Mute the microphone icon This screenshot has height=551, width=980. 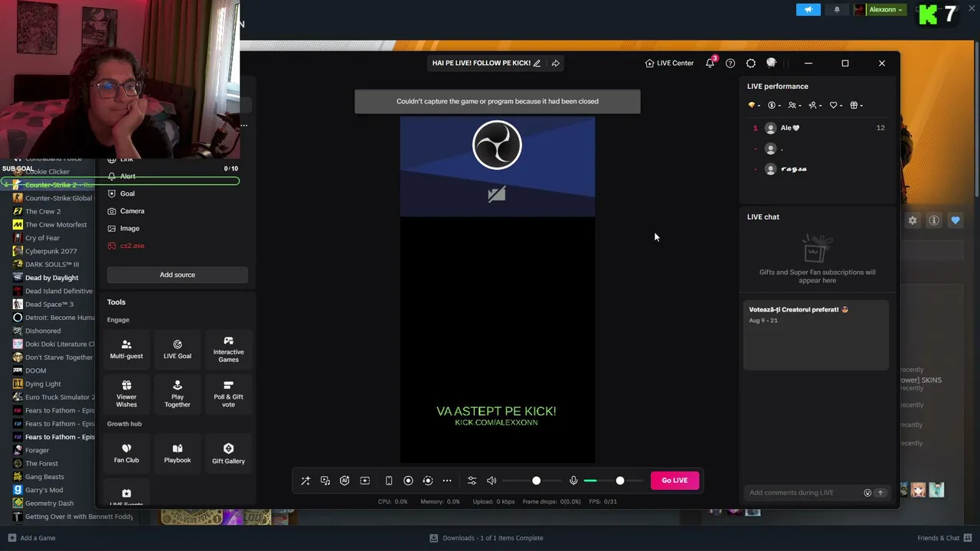[573, 481]
